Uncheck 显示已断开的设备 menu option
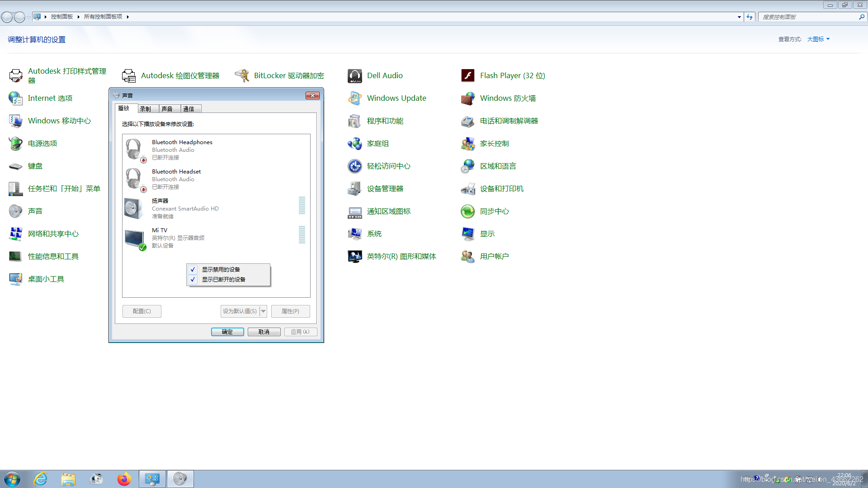This screenshot has width=868, height=488. (x=223, y=279)
